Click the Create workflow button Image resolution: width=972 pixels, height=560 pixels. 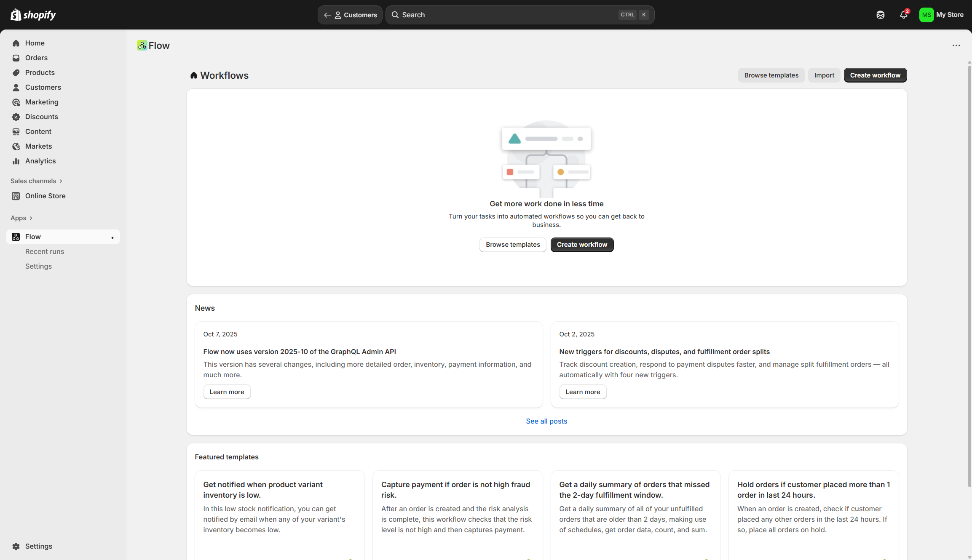(x=875, y=75)
